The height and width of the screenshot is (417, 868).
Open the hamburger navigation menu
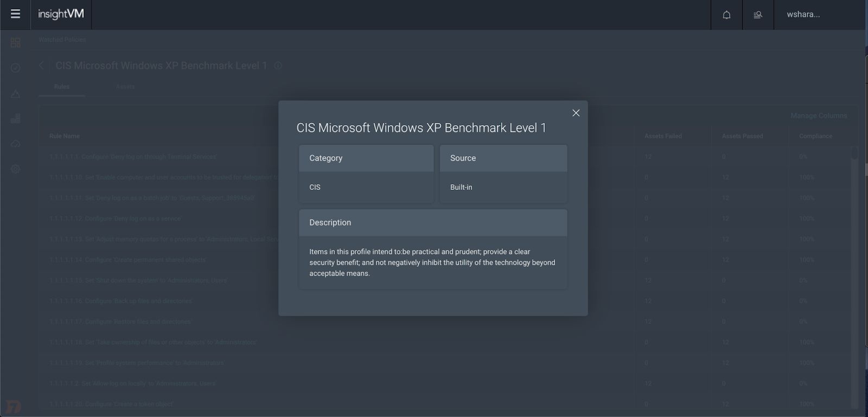coord(15,14)
